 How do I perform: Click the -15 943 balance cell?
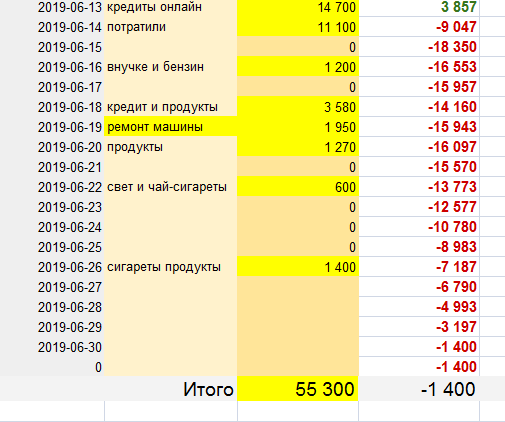419,127
